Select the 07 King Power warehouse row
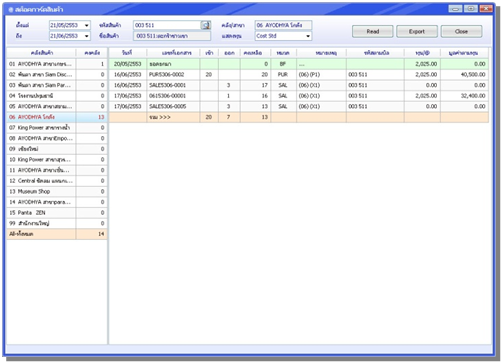This screenshot has height=363, width=502. 57,128
